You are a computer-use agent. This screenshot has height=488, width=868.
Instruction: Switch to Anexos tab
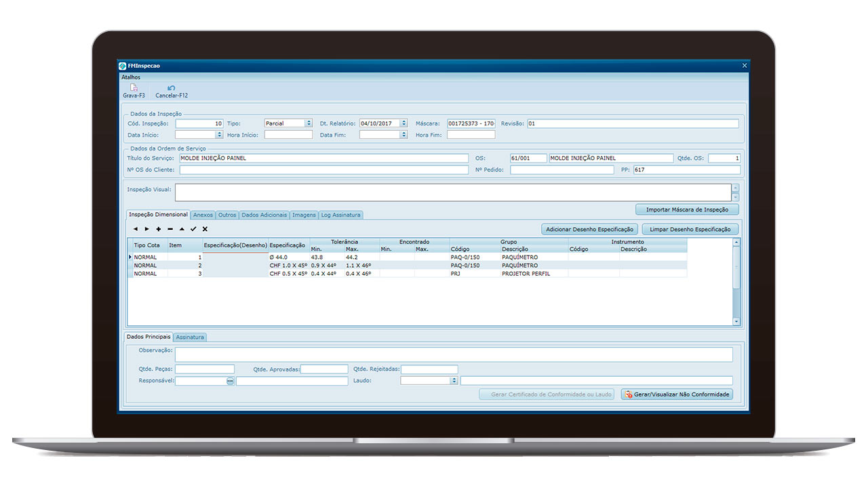[203, 215]
